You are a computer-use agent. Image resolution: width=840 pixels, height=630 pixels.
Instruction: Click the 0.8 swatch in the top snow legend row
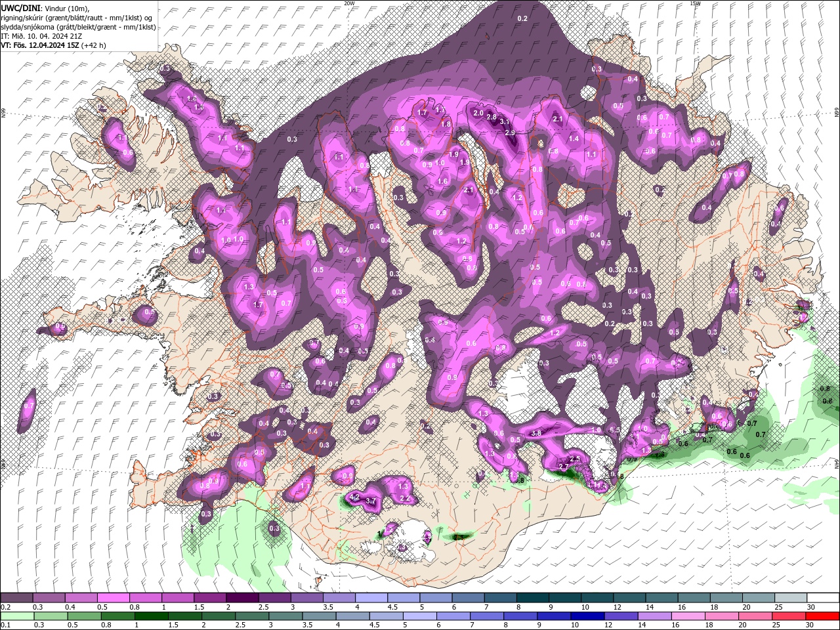[x=145, y=598]
